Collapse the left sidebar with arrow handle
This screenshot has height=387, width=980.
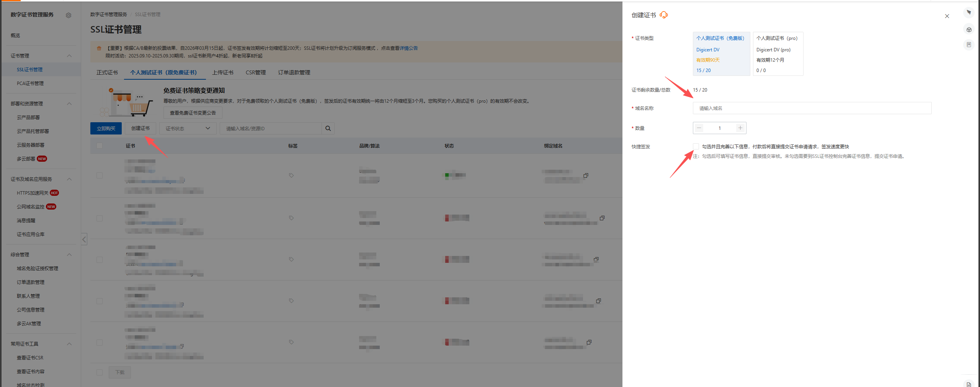(84, 239)
